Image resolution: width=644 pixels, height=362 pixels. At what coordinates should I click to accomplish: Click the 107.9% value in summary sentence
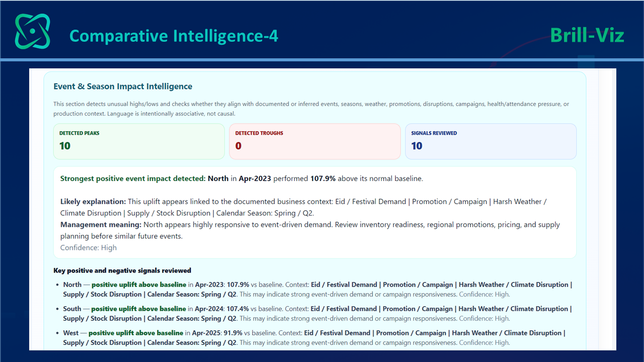322,178
